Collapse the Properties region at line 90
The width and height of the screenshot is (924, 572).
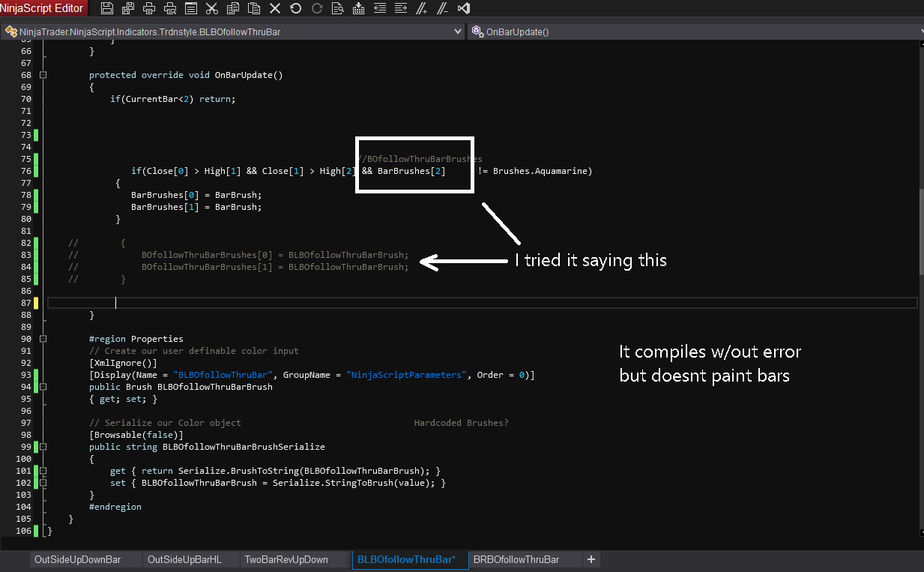coord(43,339)
